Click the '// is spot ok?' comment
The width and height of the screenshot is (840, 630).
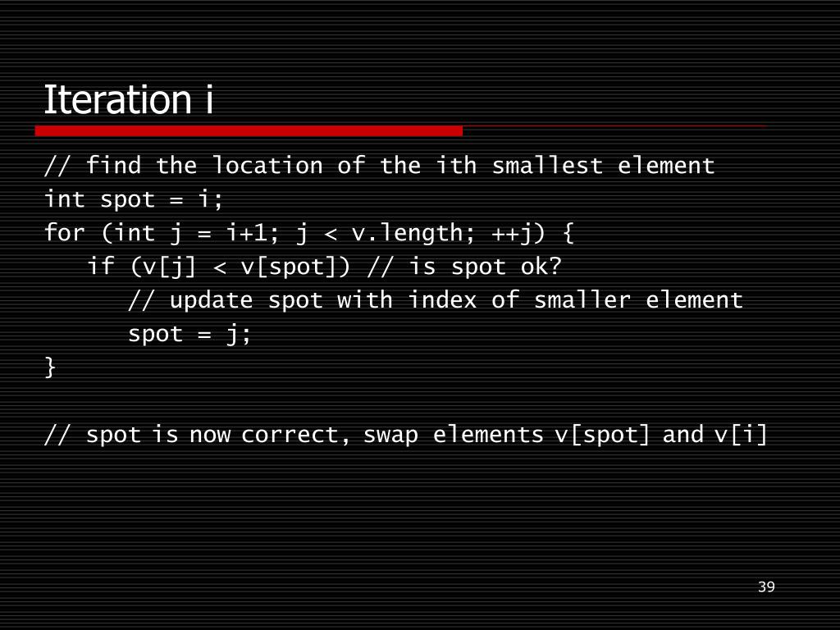(464, 267)
